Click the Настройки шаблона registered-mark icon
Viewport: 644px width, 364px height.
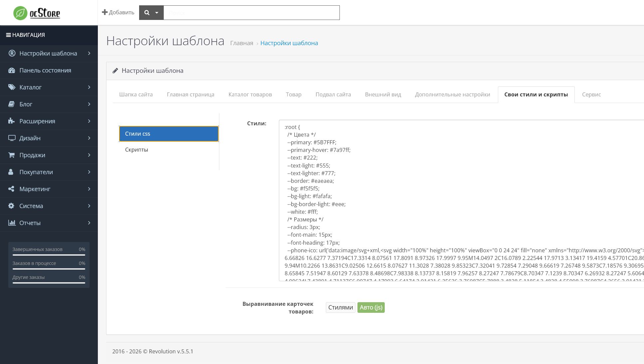tap(12, 53)
